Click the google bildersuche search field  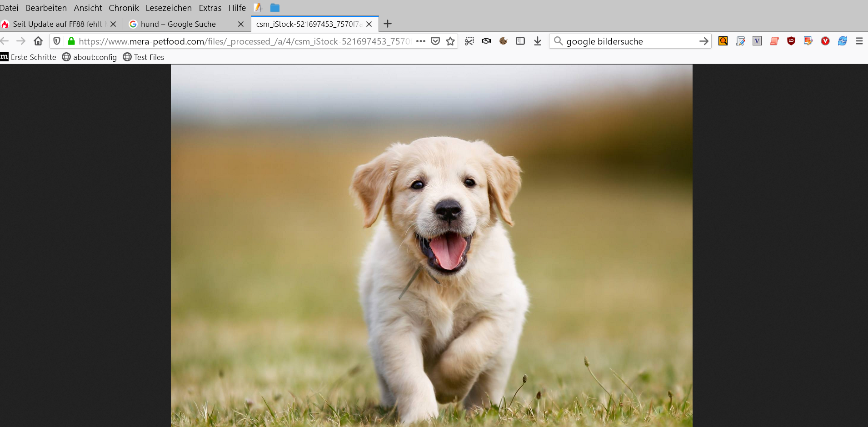(627, 41)
